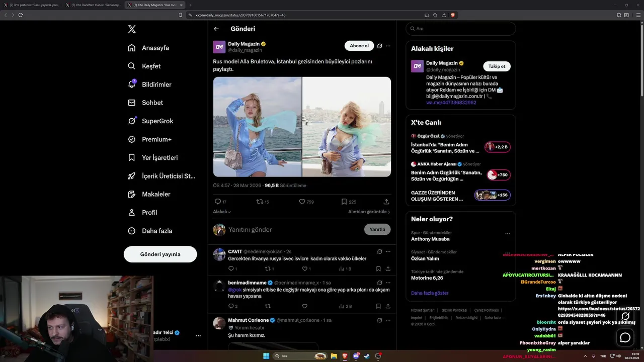Click Abone ol on Daily Magazin post
Screen dimensions: 644x362
[359, 46]
